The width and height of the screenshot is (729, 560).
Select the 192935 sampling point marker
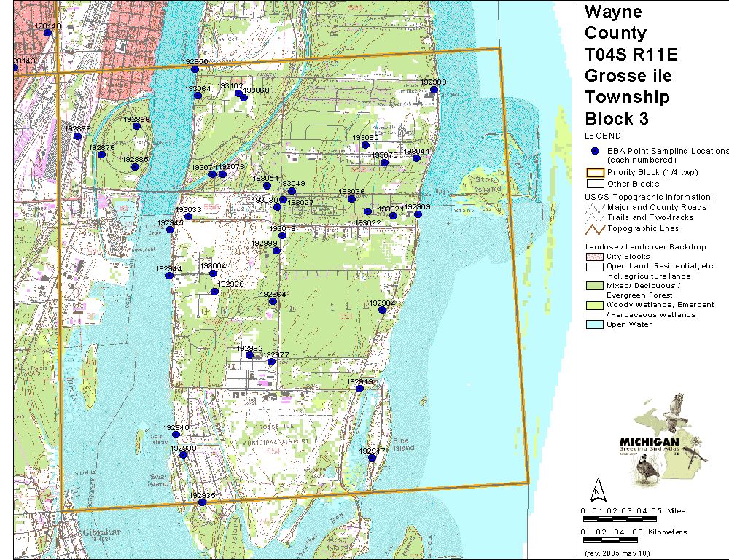202,502
